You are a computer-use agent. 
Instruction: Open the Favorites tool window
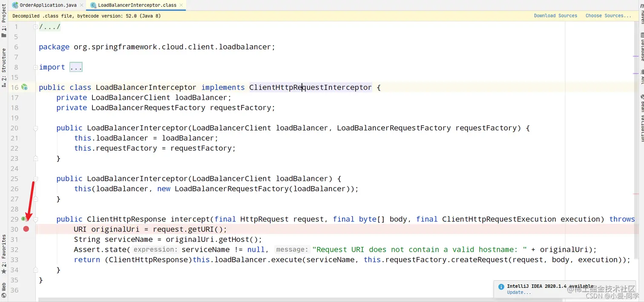pos(4,254)
